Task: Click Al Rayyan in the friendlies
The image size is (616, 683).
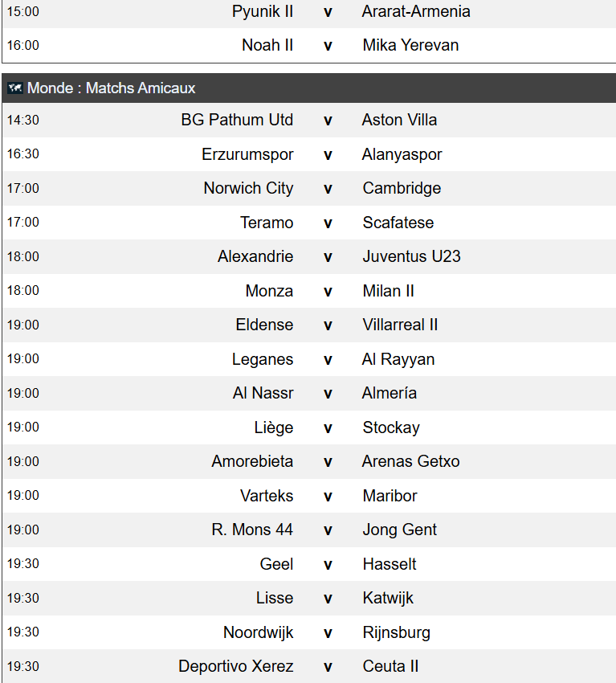Action: point(398,359)
